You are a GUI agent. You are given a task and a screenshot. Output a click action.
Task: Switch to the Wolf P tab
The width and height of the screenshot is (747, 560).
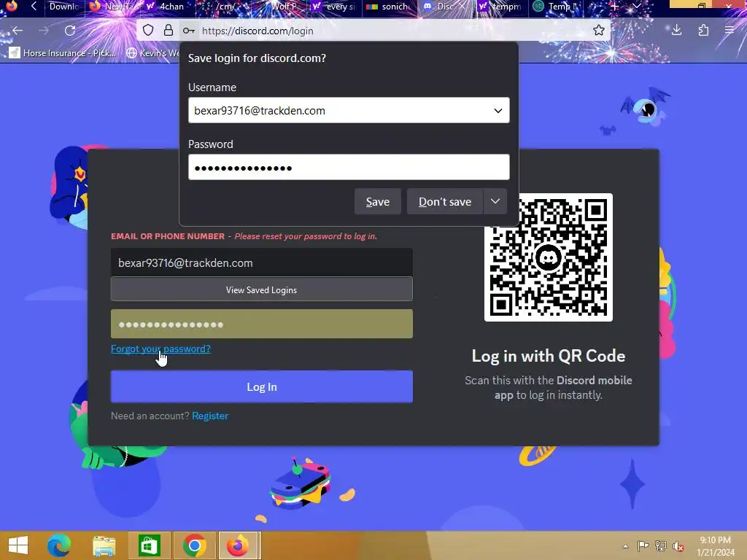pyautogui.click(x=279, y=7)
